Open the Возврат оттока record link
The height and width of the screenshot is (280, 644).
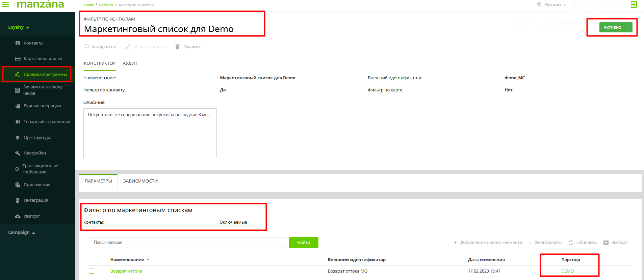[x=126, y=271]
